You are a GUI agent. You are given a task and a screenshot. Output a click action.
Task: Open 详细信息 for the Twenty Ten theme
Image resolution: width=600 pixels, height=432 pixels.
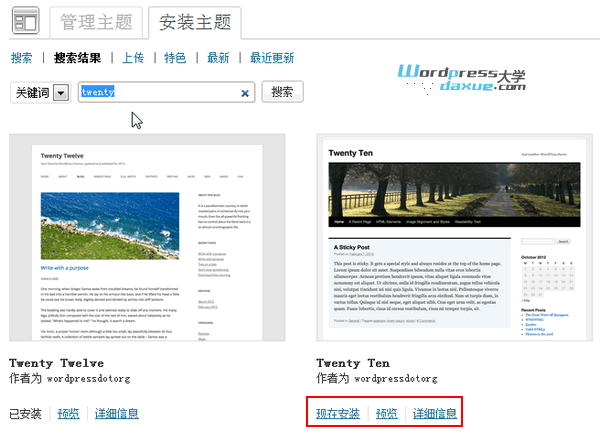tap(435, 413)
